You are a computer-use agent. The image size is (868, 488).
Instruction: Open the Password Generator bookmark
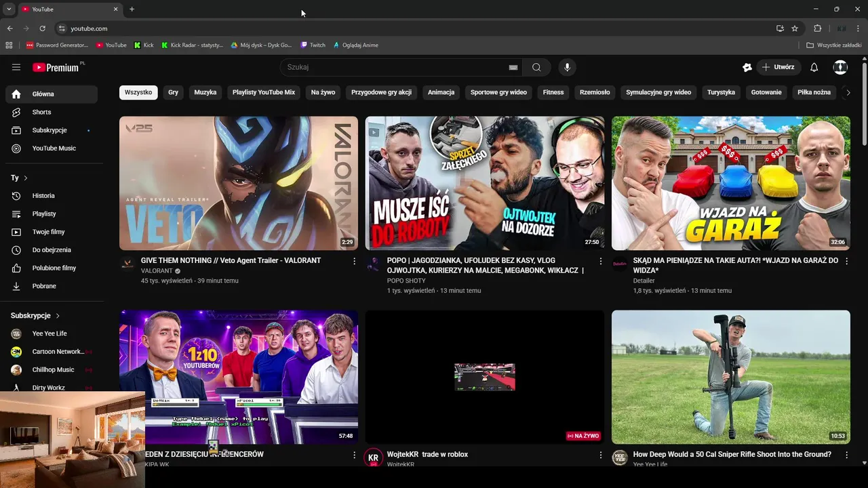57,45
